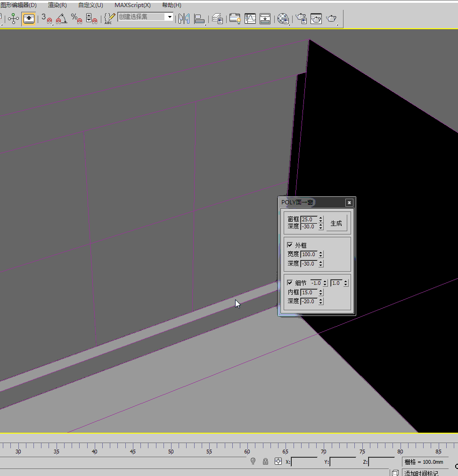Click the 深度 field below 窗框
This screenshot has height=476, width=458.
pos(309,226)
